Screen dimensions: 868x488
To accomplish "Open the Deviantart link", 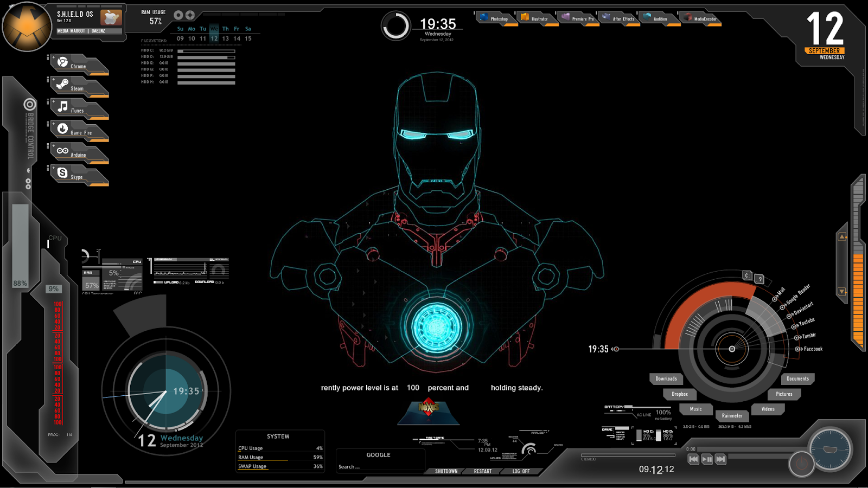I will tap(801, 310).
